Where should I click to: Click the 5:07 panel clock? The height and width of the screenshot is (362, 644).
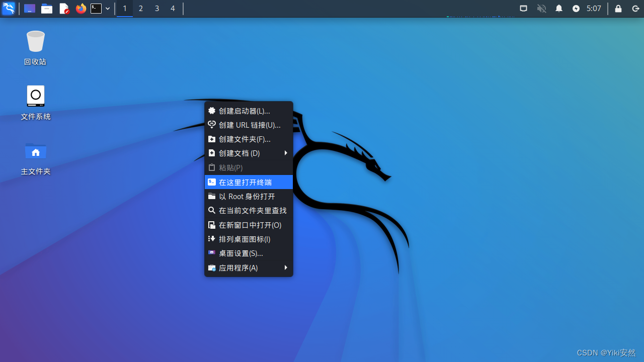[x=594, y=9]
